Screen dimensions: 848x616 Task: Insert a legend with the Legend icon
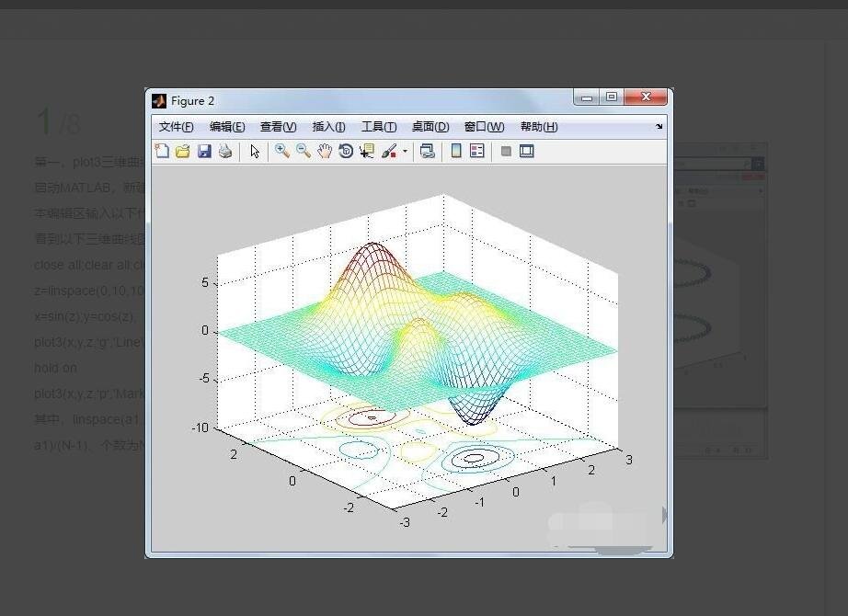(x=476, y=152)
